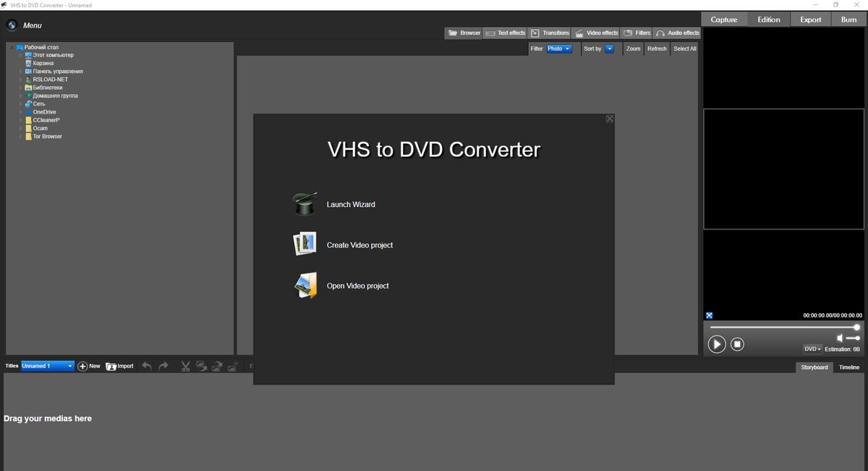
Task: Open the Browser tab
Action: pos(464,33)
